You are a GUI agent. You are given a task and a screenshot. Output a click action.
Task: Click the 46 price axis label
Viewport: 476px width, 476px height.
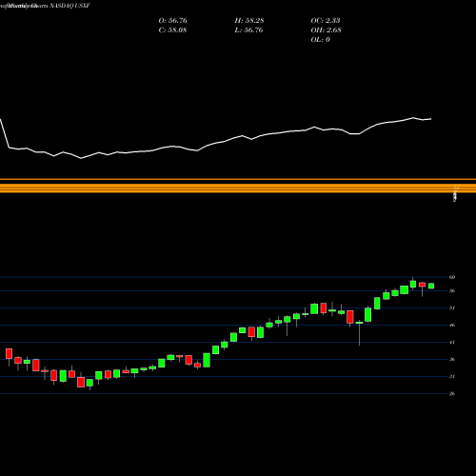point(452,325)
